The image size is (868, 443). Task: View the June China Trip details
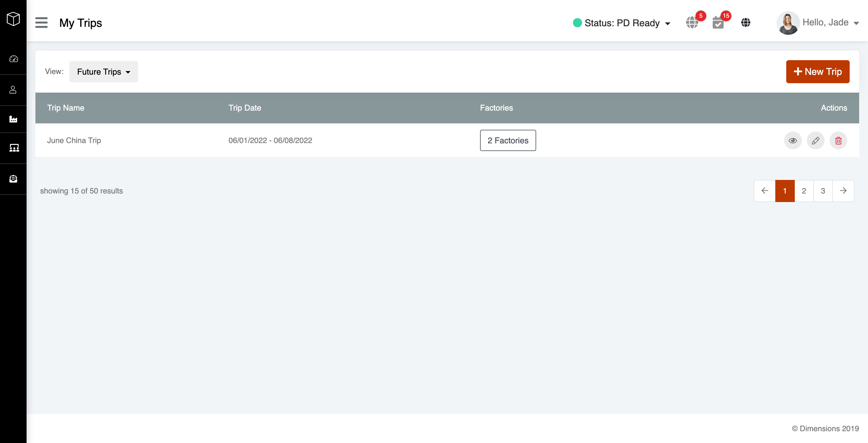point(792,140)
